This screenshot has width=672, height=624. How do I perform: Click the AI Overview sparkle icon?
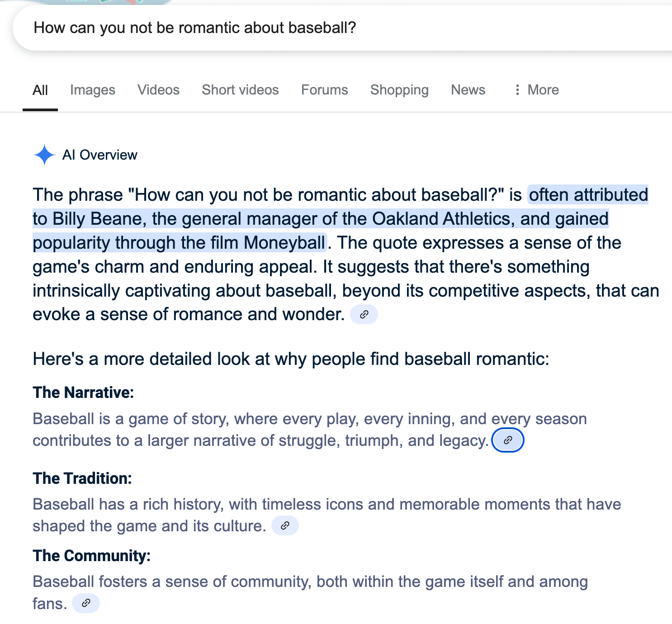tap(44, 155)
